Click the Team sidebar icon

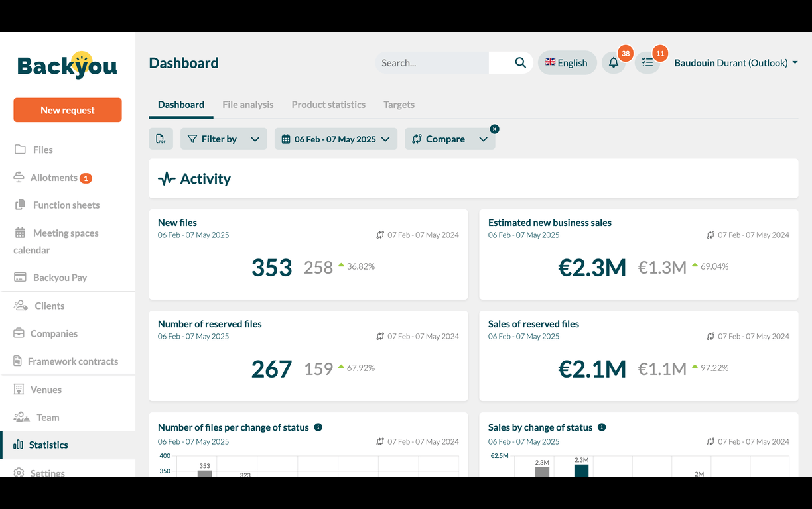click(22, 418)
